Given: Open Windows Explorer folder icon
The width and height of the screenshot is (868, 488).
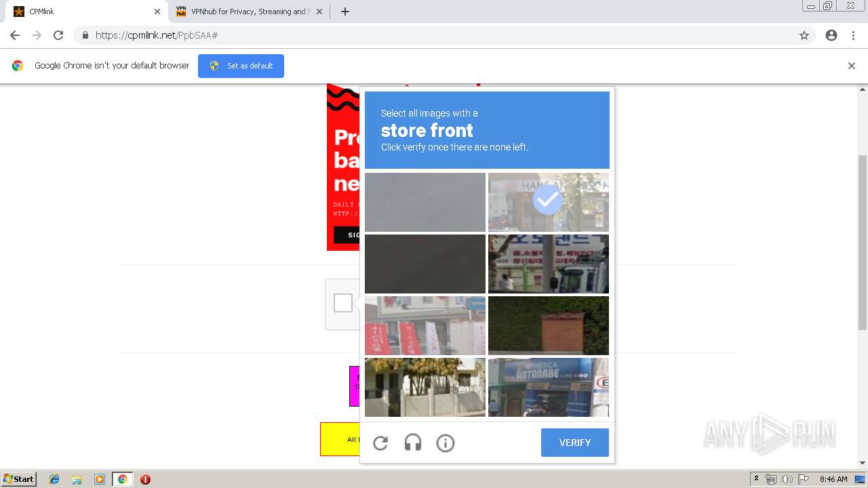Looking at the screenshot, I should [77, 479].
